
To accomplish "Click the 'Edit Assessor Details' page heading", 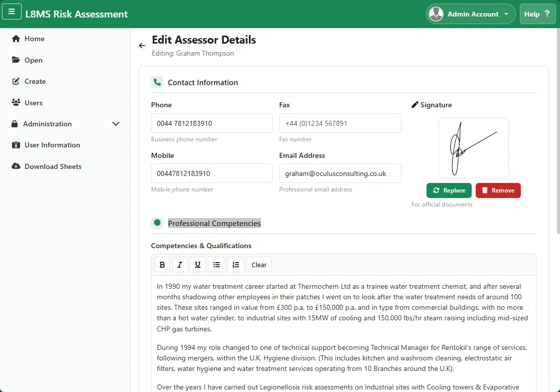I will (x=204, y=40).
